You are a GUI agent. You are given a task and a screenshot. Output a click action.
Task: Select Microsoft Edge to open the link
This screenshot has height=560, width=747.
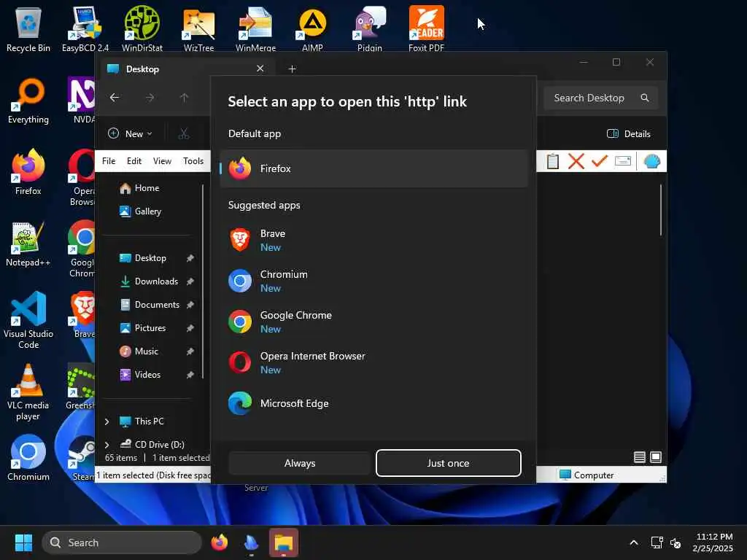pos(373,403)
